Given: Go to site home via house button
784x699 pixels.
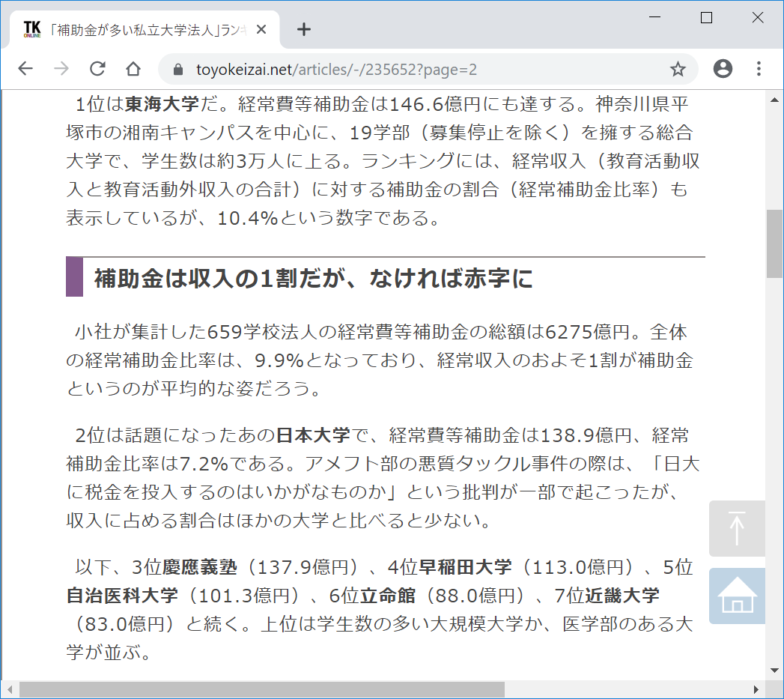Looking at the screenshot, I should 737,596.
